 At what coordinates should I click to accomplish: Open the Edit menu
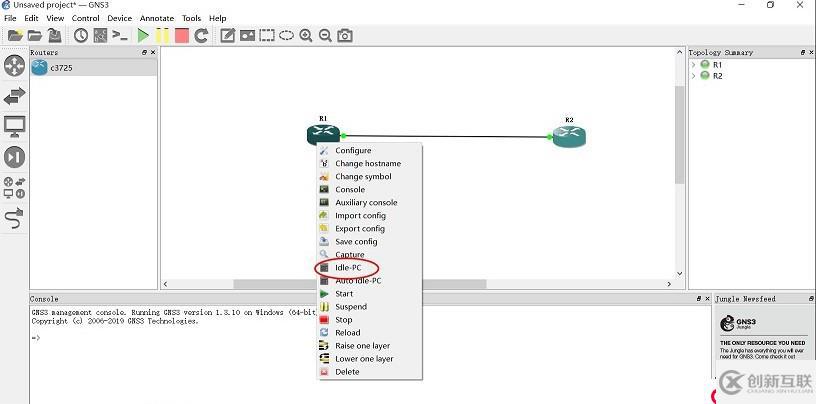point(31,18)
